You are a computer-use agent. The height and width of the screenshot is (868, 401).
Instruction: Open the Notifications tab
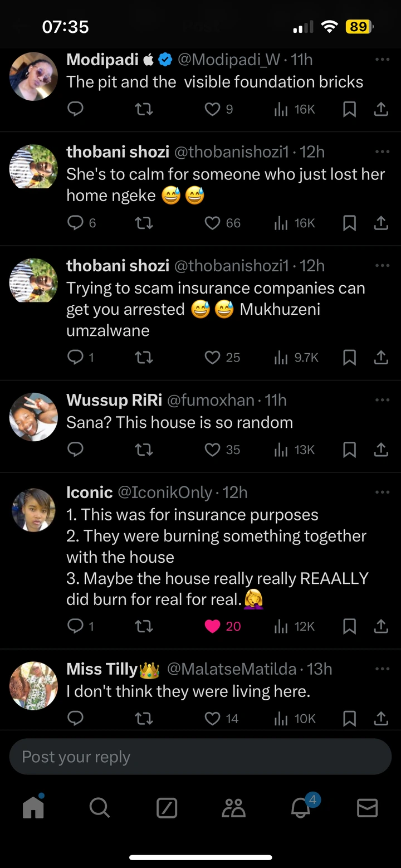pos(301,807)
